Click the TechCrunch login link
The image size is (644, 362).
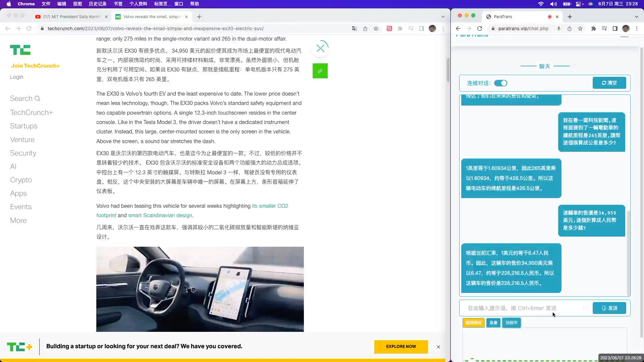click(17, 76)
